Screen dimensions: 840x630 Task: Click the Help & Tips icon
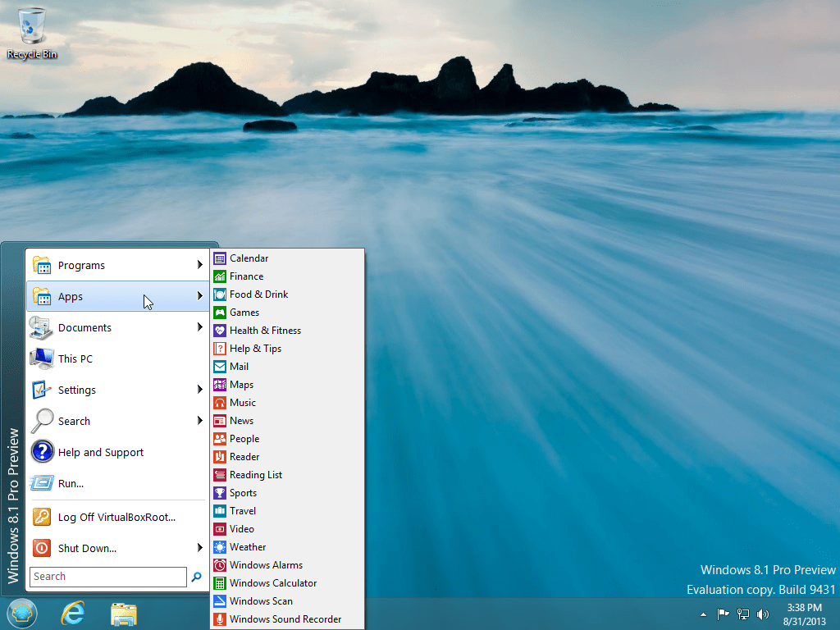(x=220, y=349)
